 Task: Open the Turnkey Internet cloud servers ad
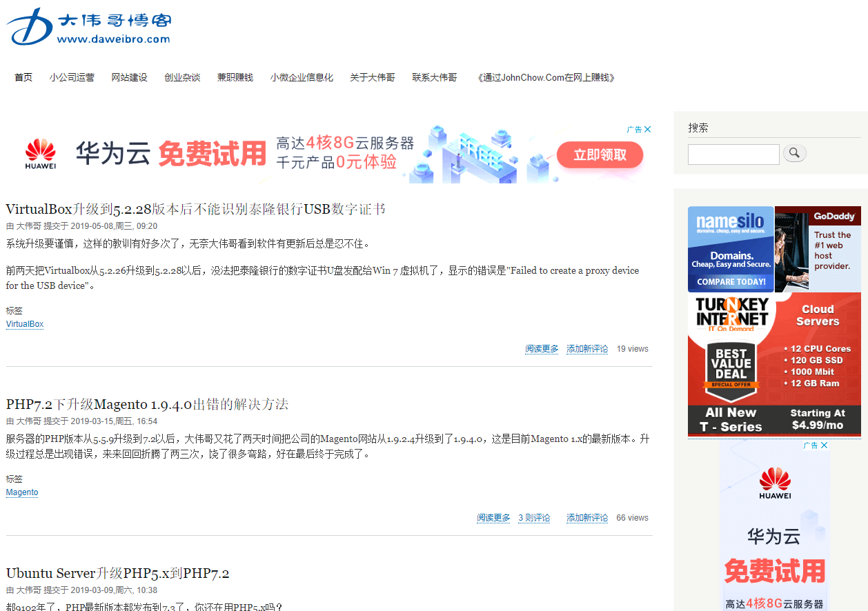click(774, 364)
